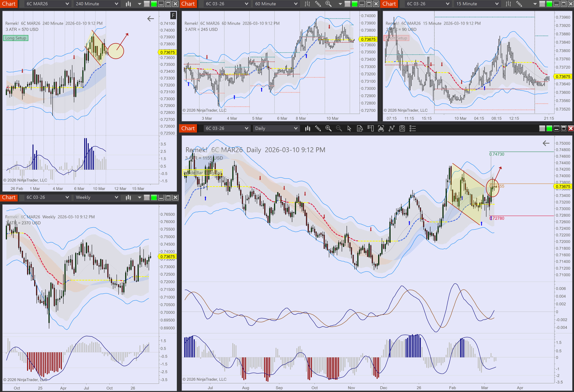Click the zoom out magnifier in Daily chart

click(x=339, y=128)
